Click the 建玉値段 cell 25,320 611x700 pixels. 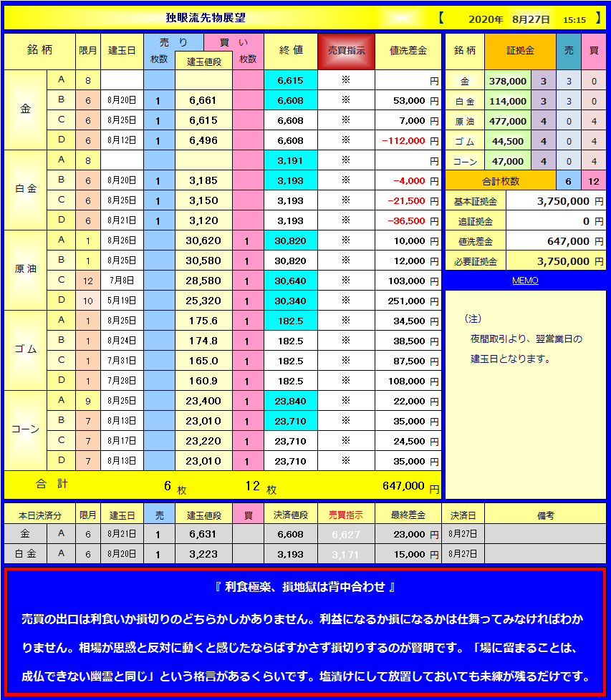click(x=203, y=301)
